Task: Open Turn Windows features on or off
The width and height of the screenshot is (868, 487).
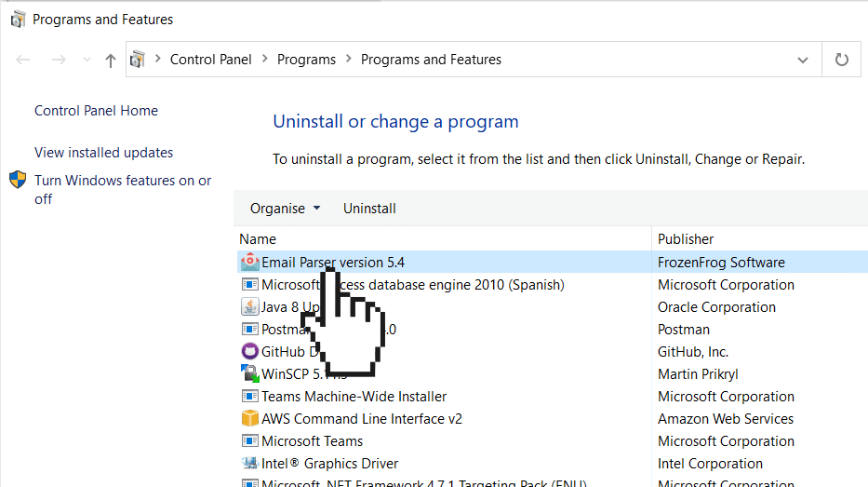Action: click(123, 189)
